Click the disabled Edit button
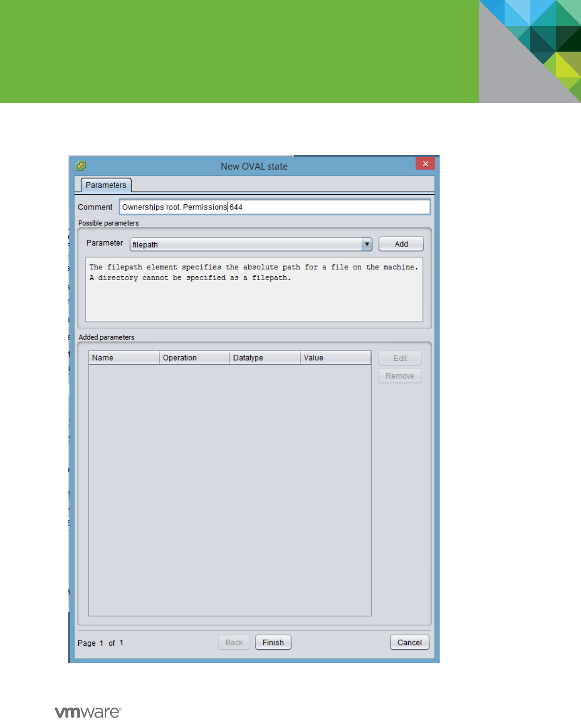 coord(400,359)
